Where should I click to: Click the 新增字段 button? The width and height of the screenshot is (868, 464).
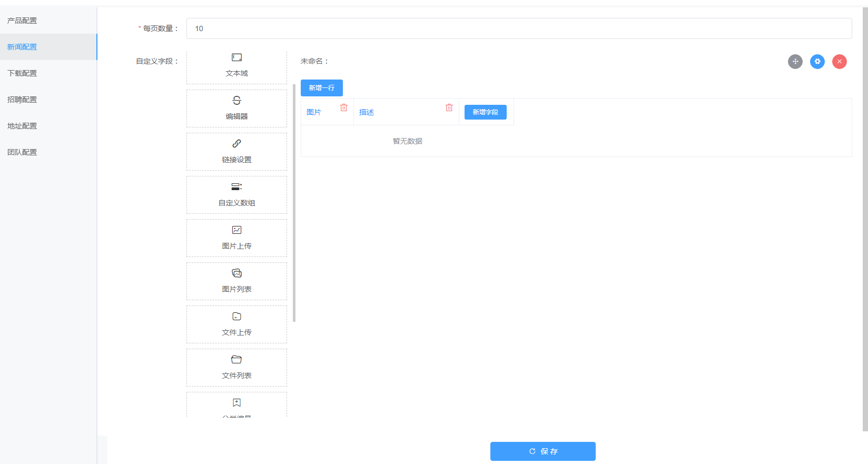[486, 112]
